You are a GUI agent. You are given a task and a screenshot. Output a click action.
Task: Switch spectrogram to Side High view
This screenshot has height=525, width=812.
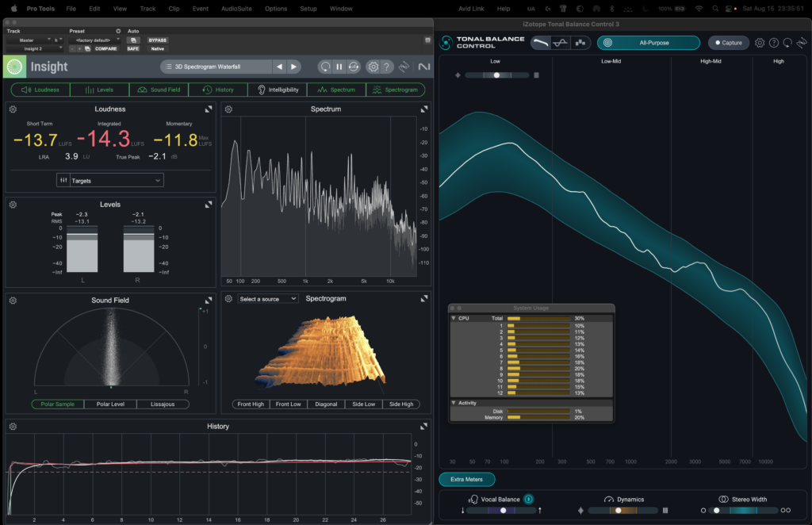point(401,404)
